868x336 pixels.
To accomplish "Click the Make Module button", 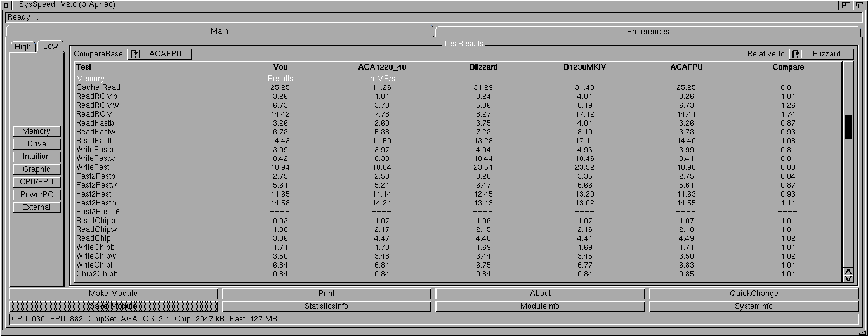I will tap(113, 294).
